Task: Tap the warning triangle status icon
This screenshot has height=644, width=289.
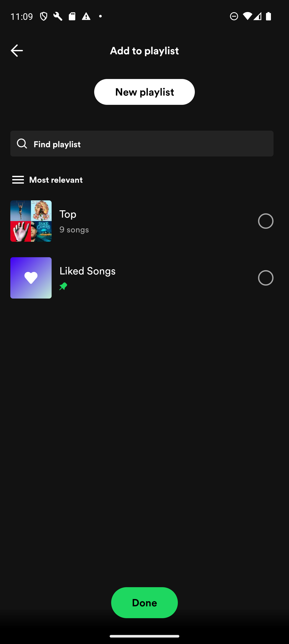Action: pos(86,17)
